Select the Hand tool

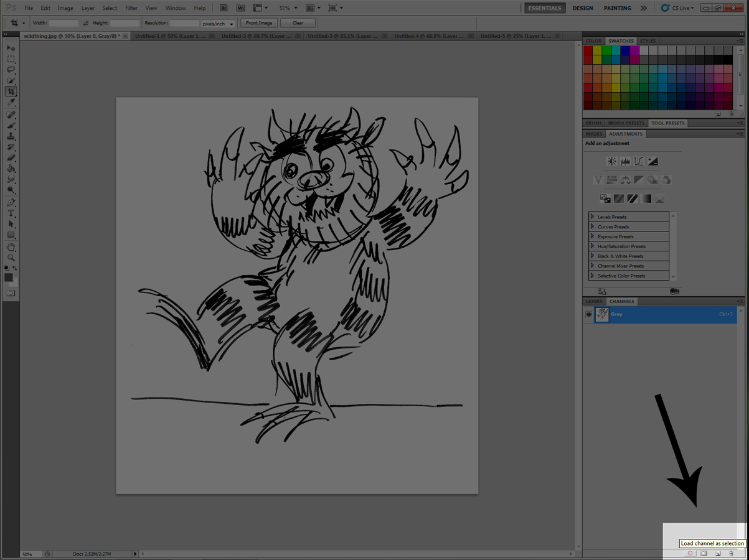(x=11, y=247)
